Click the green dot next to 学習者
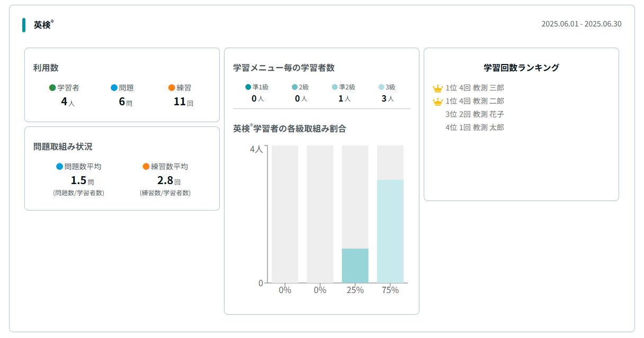644x338 pixels. tap(52, 88)
